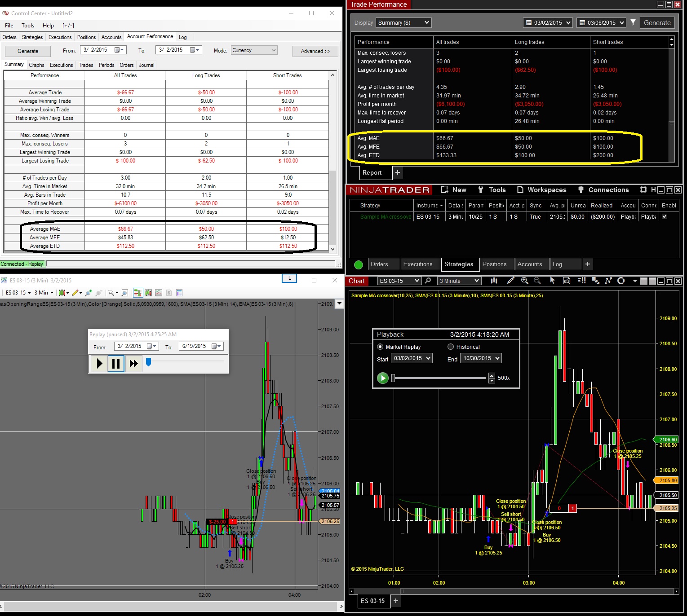Click the magnifier data box icon in light chart
Screen dimensions: 687x616
click(125, 293)
